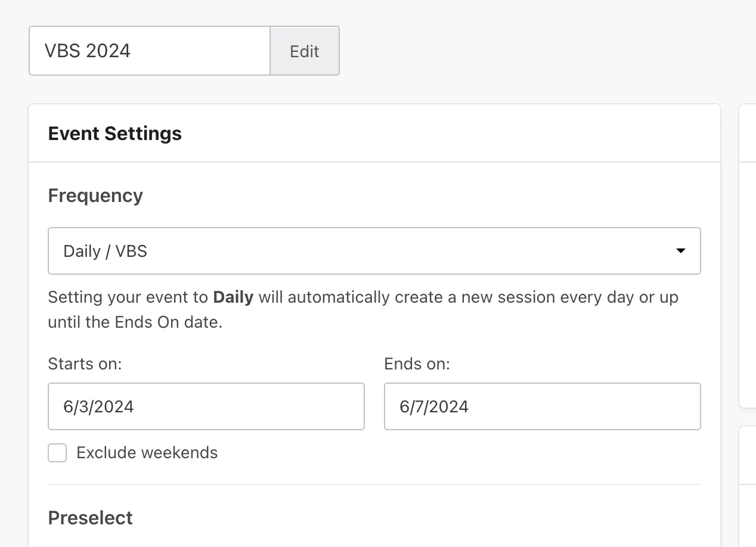Click the Ends on label

click(417, 363)
